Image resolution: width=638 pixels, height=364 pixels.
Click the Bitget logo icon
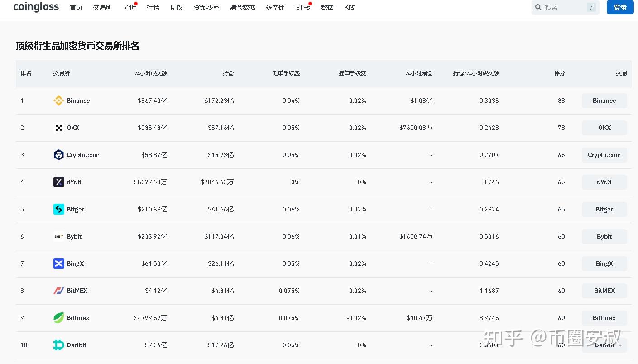(x=59, y=209)
